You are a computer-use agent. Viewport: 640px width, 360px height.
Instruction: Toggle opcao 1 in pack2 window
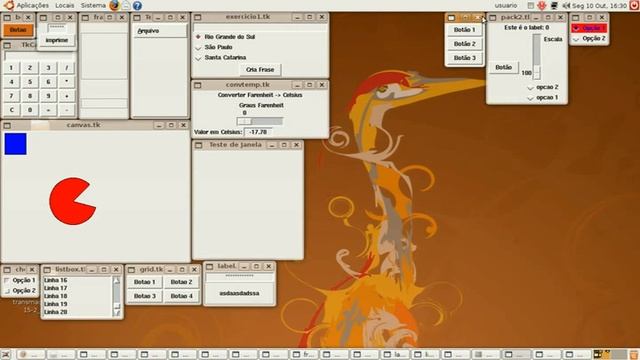coord(542,98)
